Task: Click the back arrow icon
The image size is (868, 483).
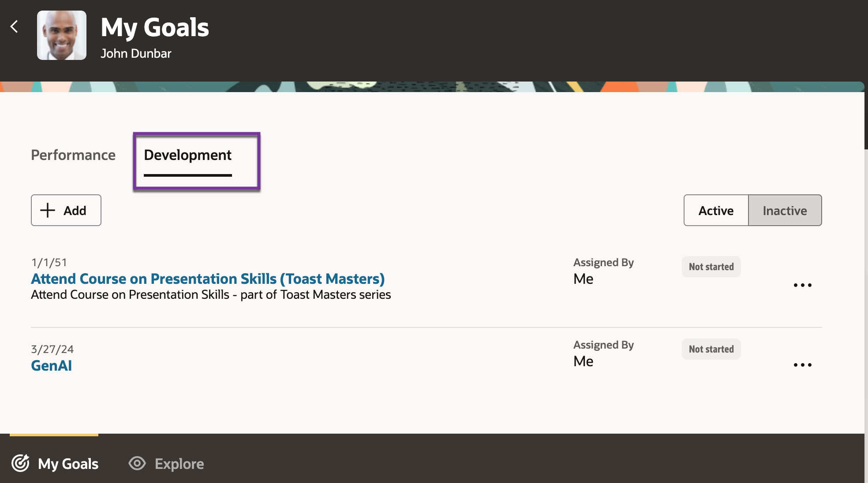Action: (x=15, y=26)
